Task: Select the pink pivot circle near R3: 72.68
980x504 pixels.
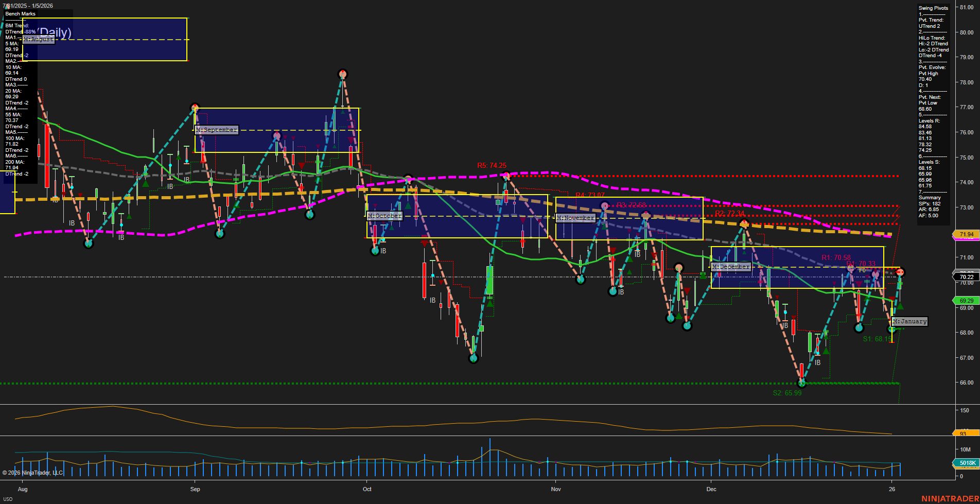Action: [x=604, y=204]
